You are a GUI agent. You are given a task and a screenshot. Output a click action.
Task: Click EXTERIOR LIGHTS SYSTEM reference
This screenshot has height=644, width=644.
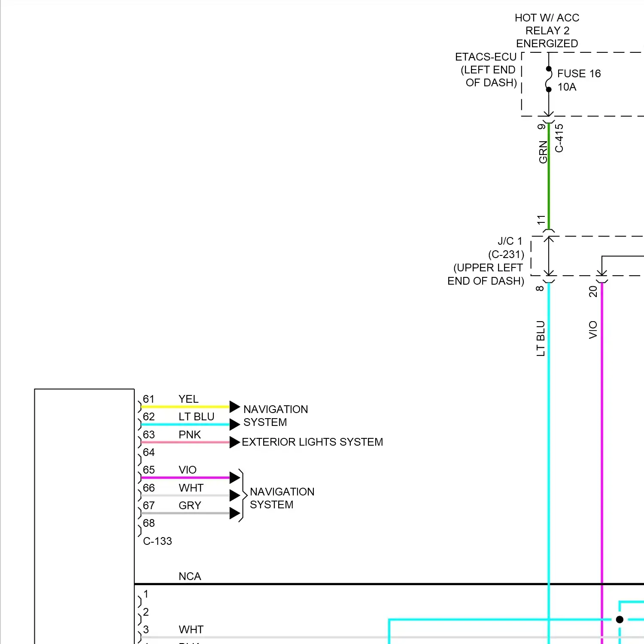tap(312, 442)
